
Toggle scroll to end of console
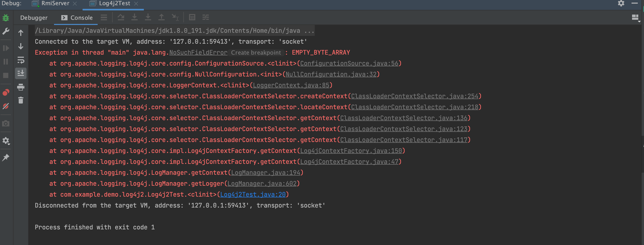point(21,73)
